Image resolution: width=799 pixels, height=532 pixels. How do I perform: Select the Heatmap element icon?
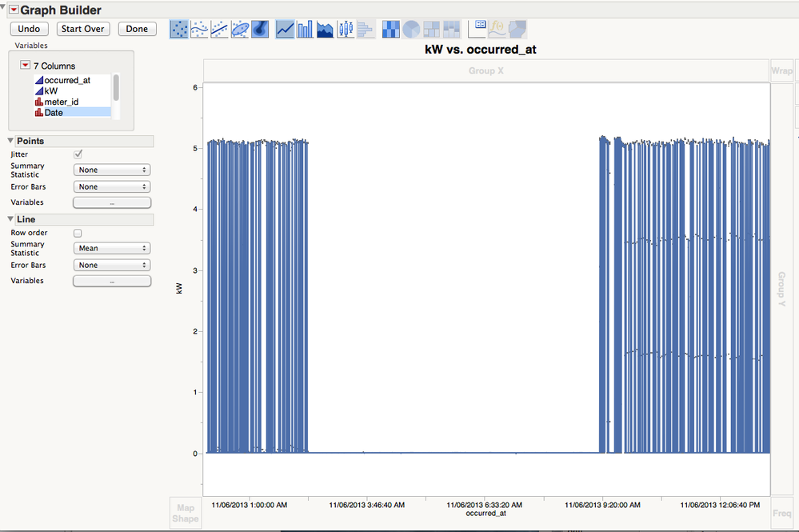[x=391, y=29]
